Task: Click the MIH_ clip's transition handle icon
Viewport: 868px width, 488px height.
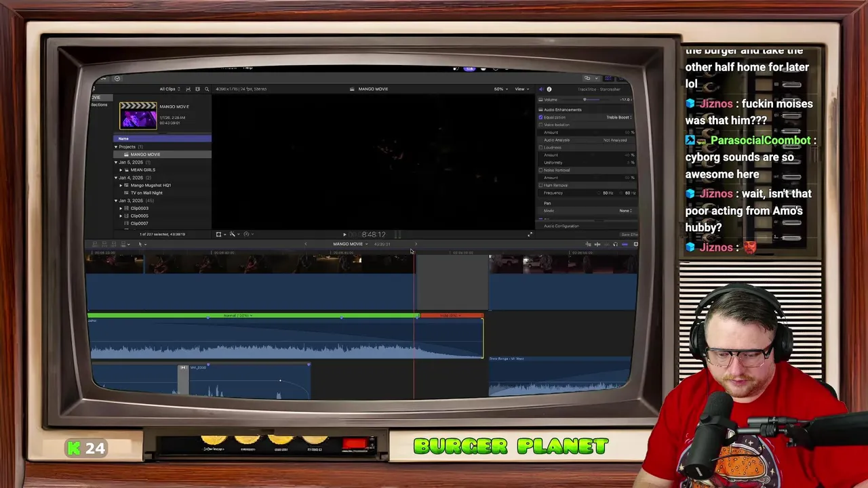Action: tap(183, 367)
